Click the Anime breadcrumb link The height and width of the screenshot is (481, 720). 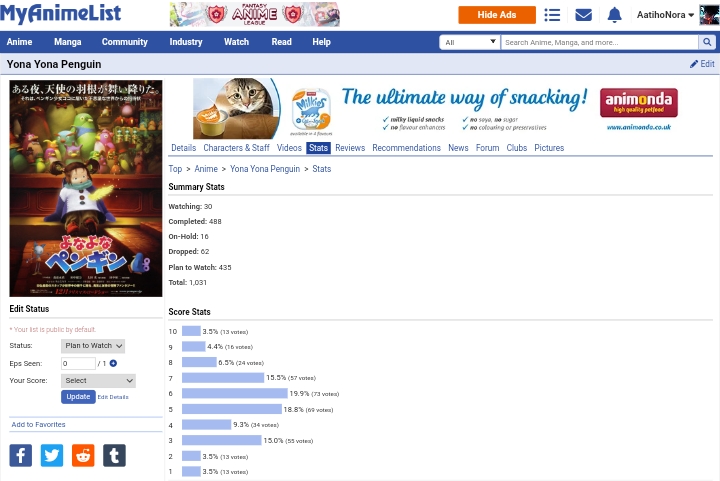(x=206, y=169)
